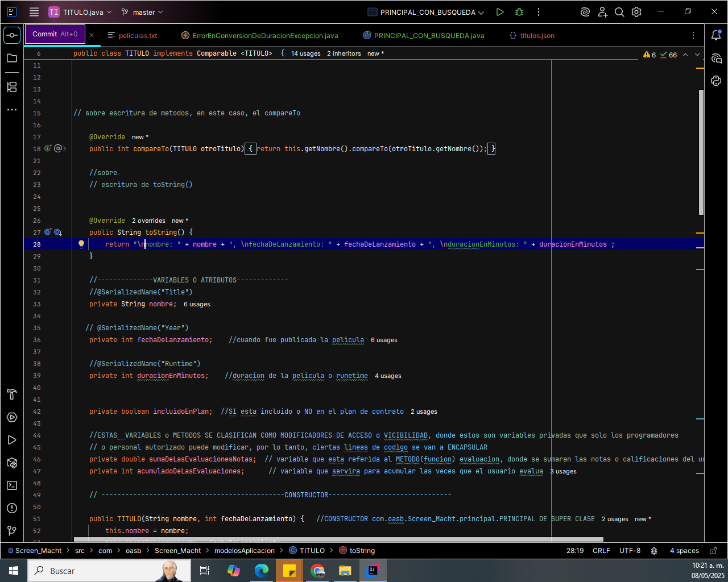Click the horizontal editor scrollbar
Image resolution: width=728 pixels, height=582 pixels.
tap(338, 539)
